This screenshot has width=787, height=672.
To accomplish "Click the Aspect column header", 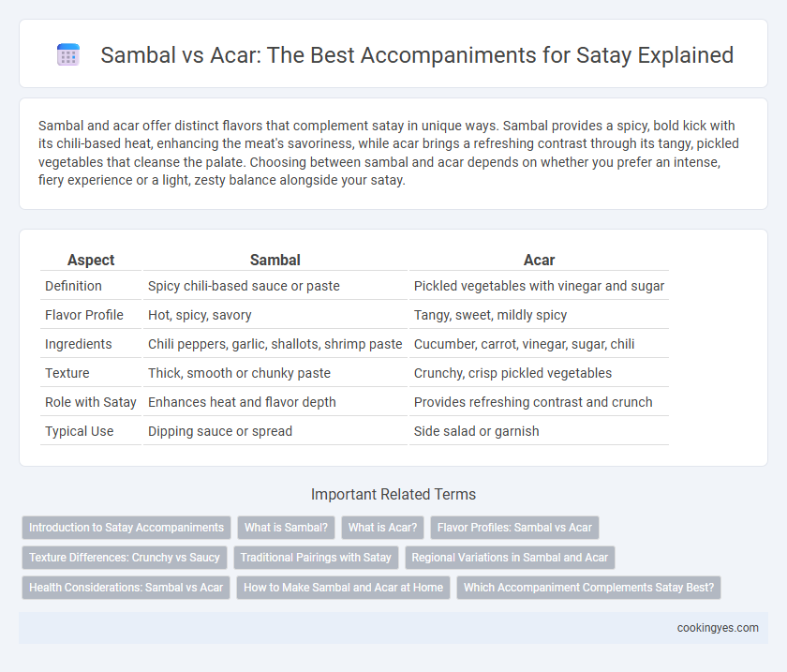I will coord(91,260).
